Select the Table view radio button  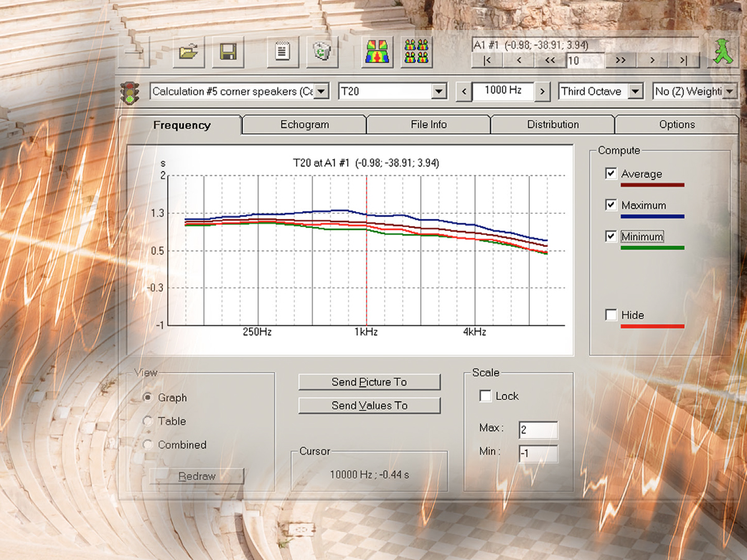click(148, 421)
